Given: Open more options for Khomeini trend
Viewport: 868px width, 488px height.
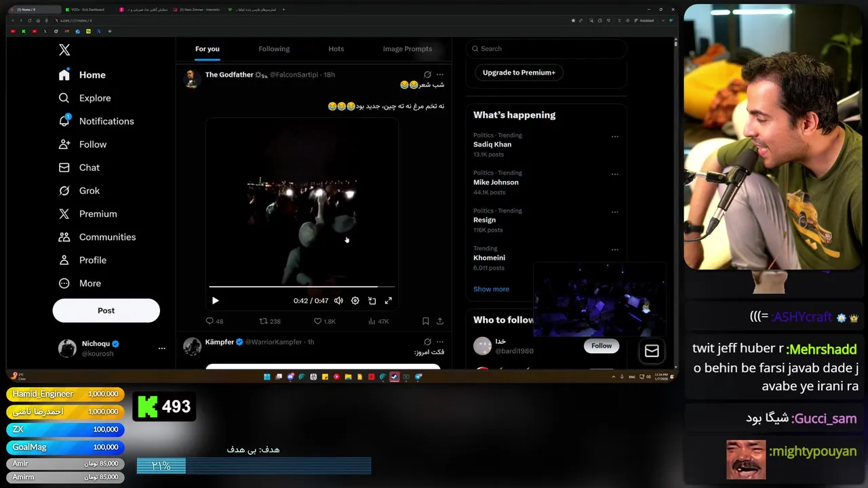Looking at the screenshot, I should point(615,249).
